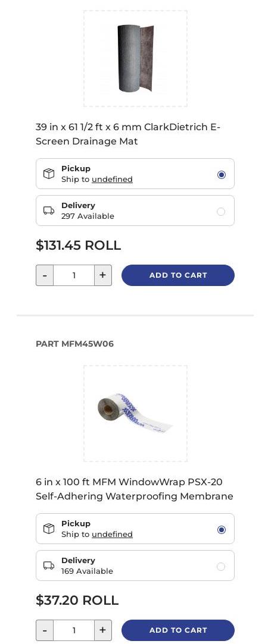Open the drainage mat roll product image

135,58
